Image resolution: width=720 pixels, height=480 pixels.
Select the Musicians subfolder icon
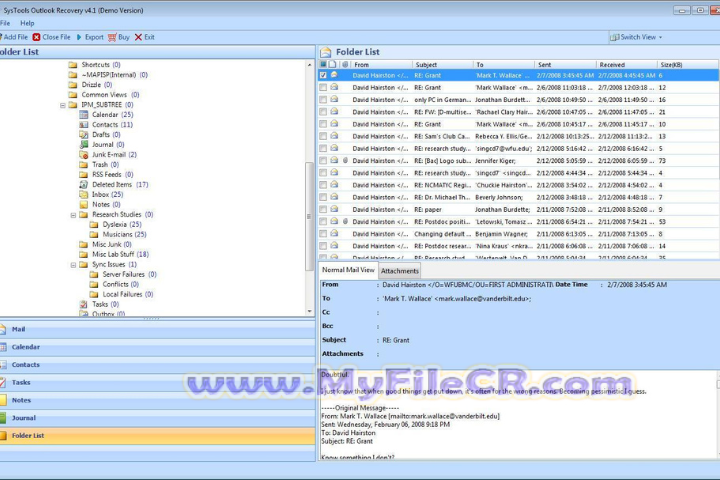(x=94, y=234)
